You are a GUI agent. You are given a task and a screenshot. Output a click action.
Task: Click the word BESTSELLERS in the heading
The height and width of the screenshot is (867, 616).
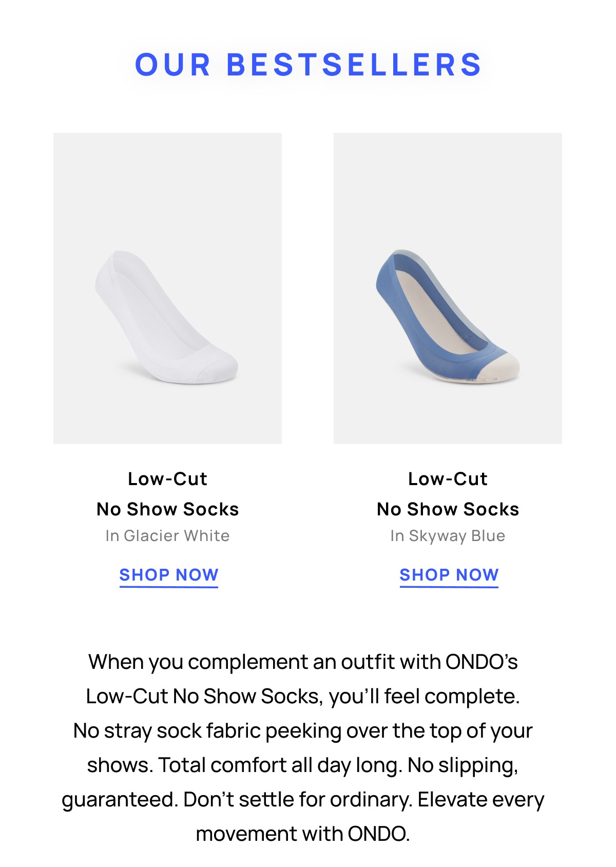354,65
